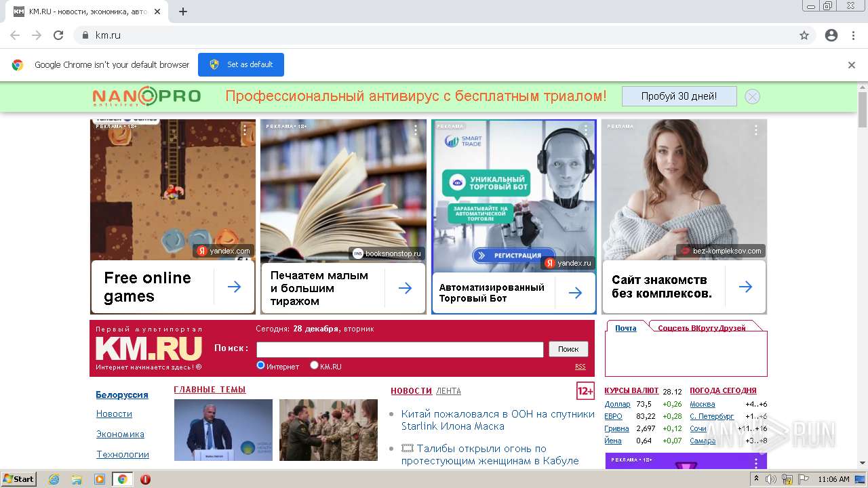Viewport: 868px width, 488px height.
Task: View site info via the lock icon
Action: (x=85, y=35)
